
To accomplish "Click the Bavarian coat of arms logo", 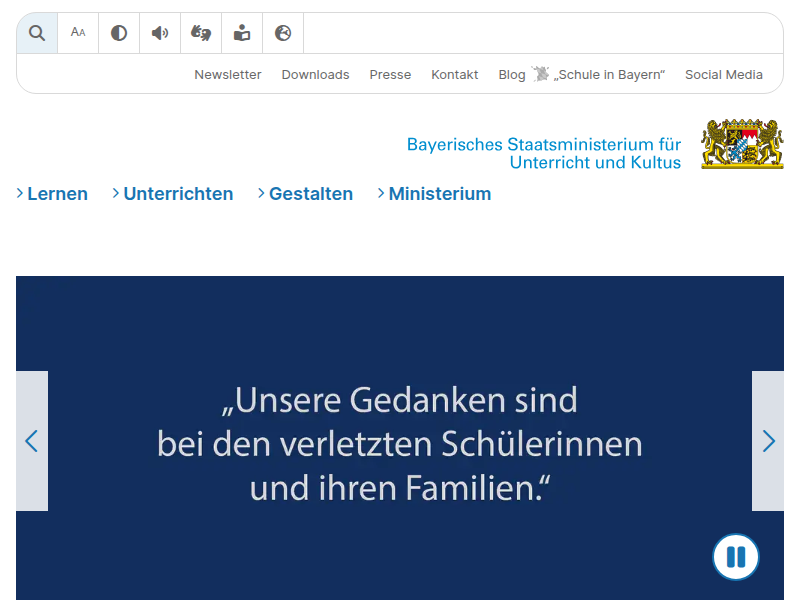I will (x=742, y=144).
